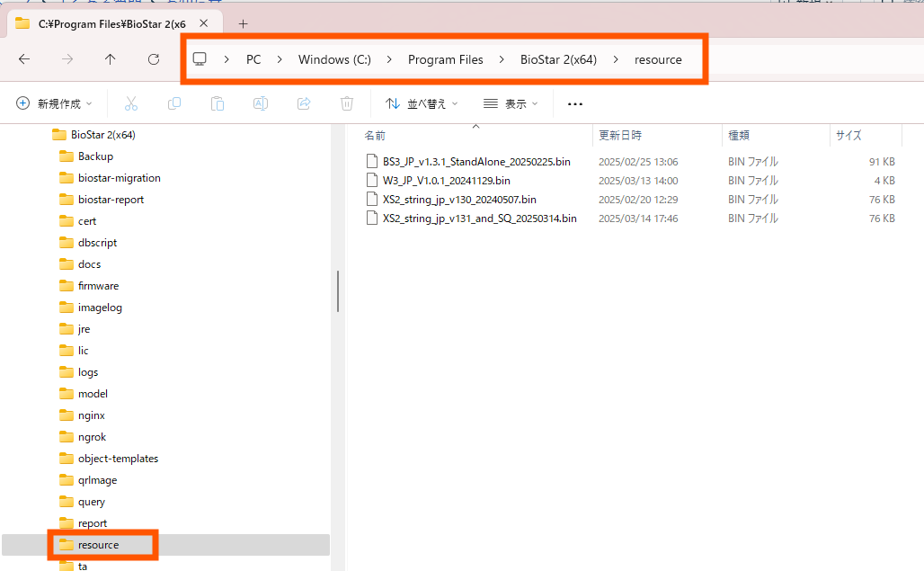Select the biostar-report folder in tree

(x=111, y=200)
